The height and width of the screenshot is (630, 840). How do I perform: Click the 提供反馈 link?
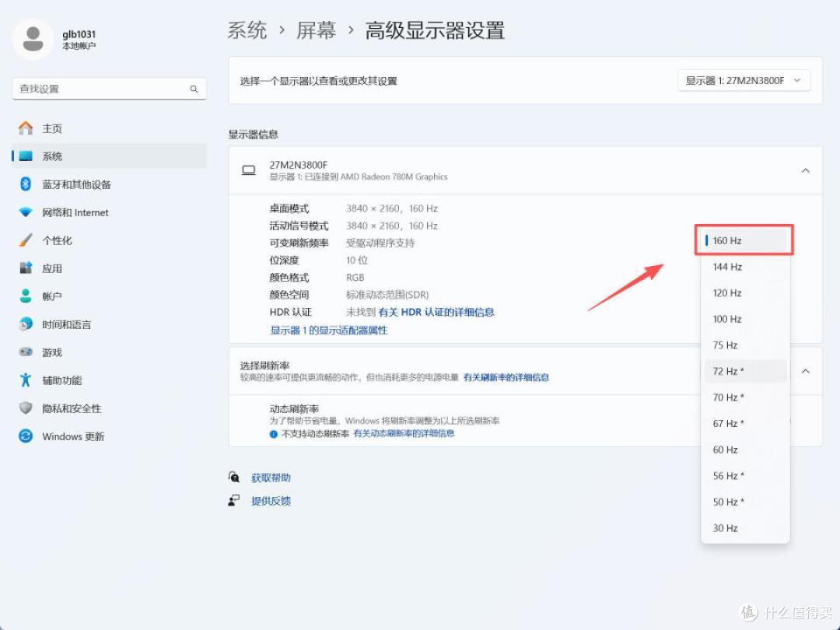[271, 501]
